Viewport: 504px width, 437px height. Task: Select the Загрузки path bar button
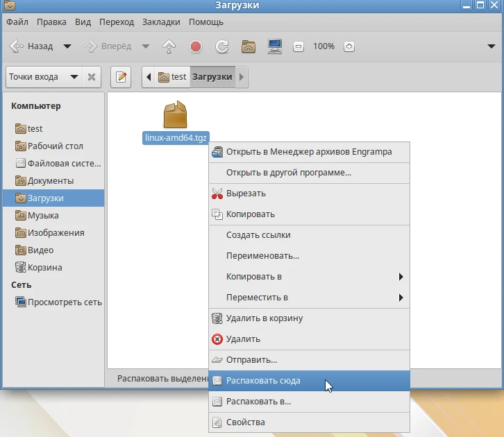pyautogui.click(x=212, y=77)
